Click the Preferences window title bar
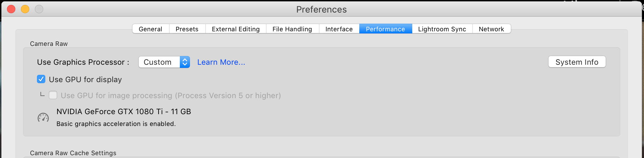 (x=321, y=9)
